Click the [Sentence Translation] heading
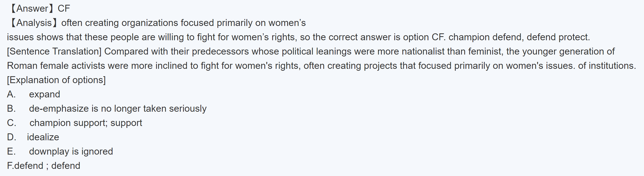 (54, 51)
